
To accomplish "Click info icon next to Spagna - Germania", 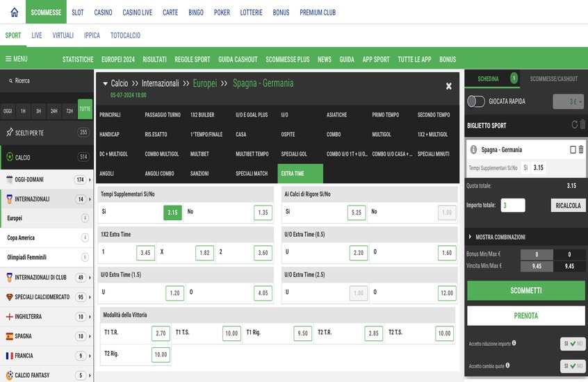I will click(x=473, y=149).
